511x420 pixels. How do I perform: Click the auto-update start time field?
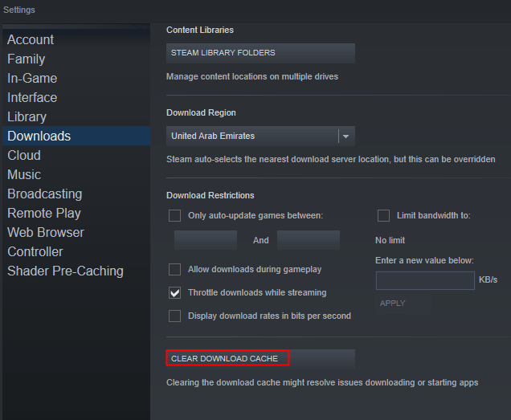[206, 240]
